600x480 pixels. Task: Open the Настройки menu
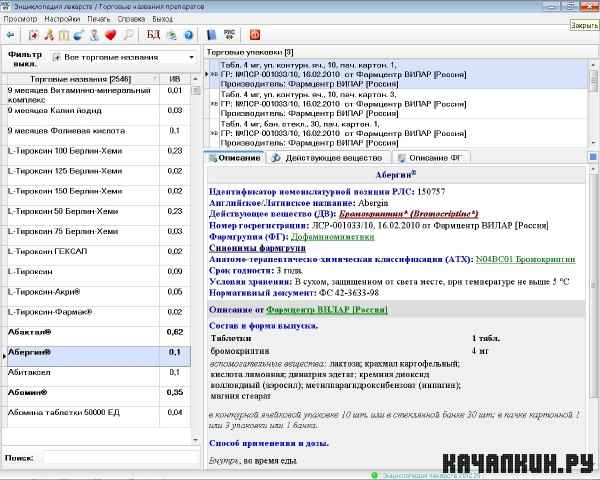tap(62, 19)
